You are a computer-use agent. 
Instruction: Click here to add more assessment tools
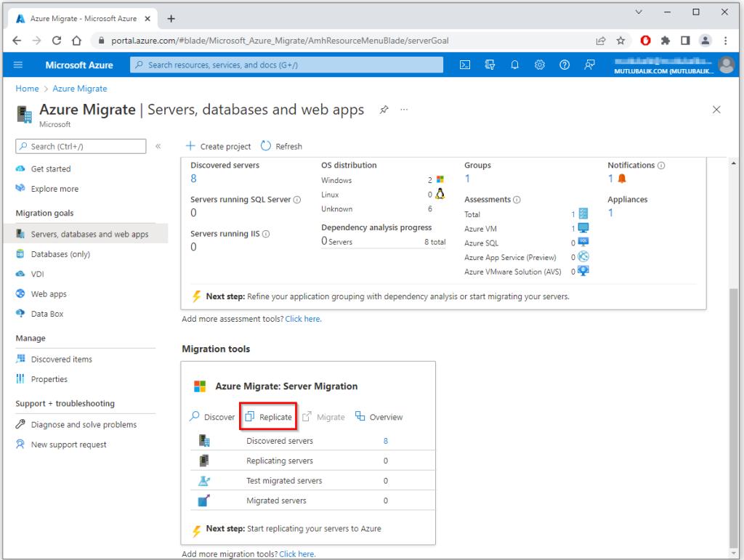pos(303,319)
